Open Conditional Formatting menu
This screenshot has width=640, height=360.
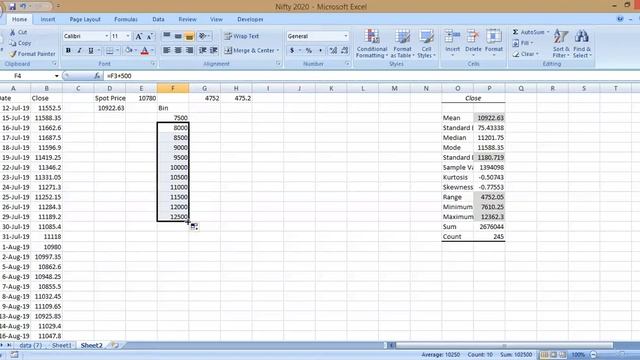[x=371, y=43]
